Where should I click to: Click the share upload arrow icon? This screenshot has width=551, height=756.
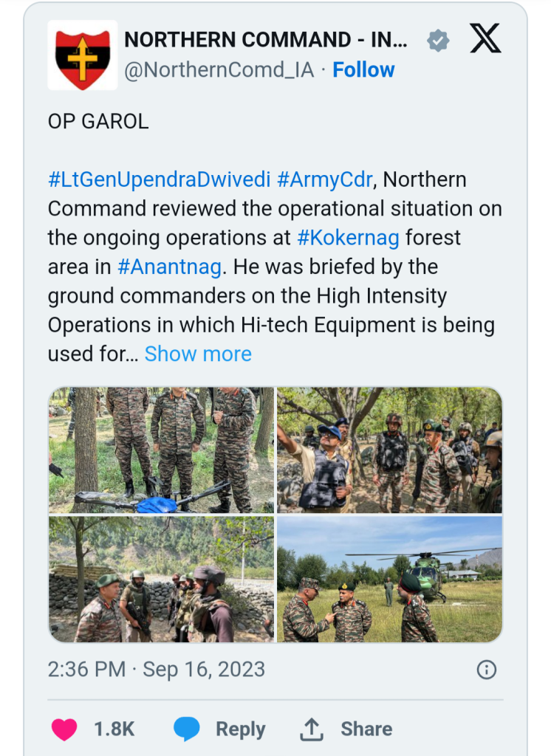pyautogui.click(x=312, y=729)
